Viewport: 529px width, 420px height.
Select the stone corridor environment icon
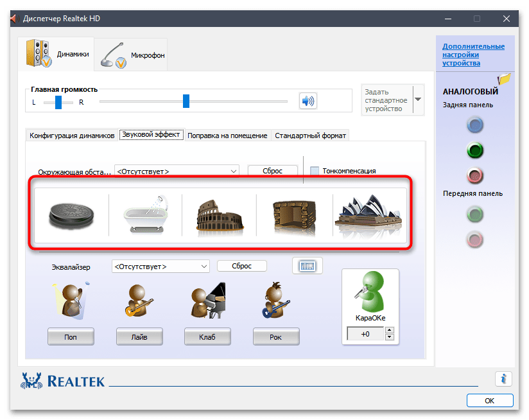[x=294, y=217]
